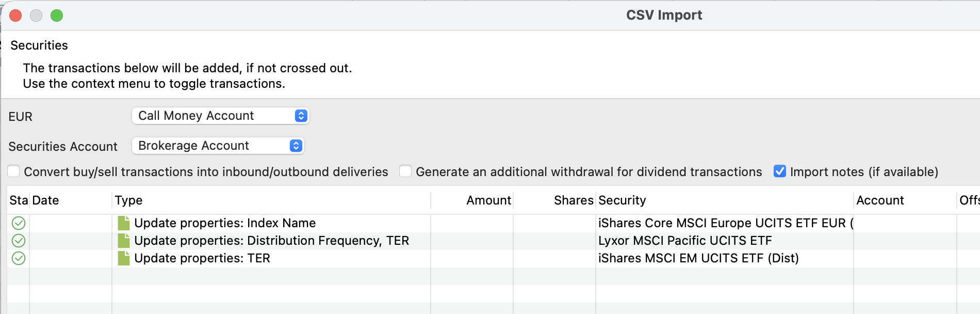Enable Convert buy/sell into deliveries checkbox

point(14,171)
